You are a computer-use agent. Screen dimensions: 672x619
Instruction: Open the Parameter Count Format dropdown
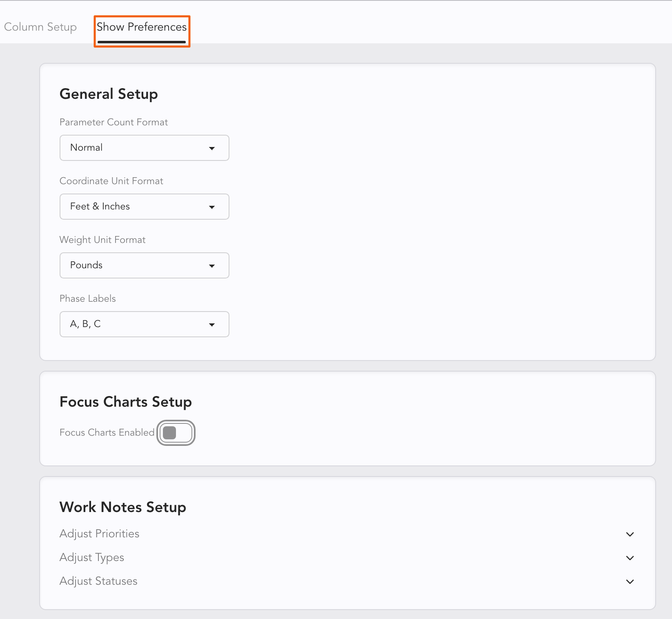(x=144, y=148)
